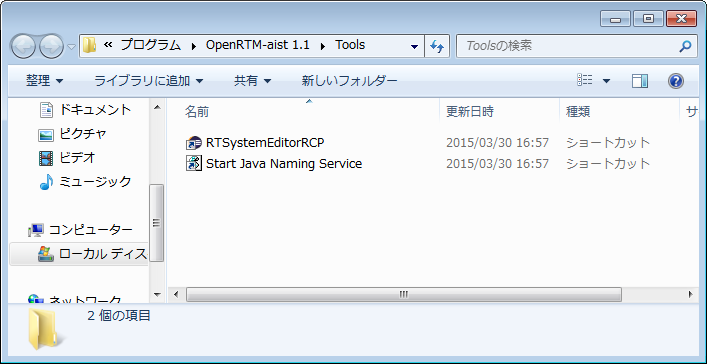Open the view options dropdown arrow

coord(606,82)
